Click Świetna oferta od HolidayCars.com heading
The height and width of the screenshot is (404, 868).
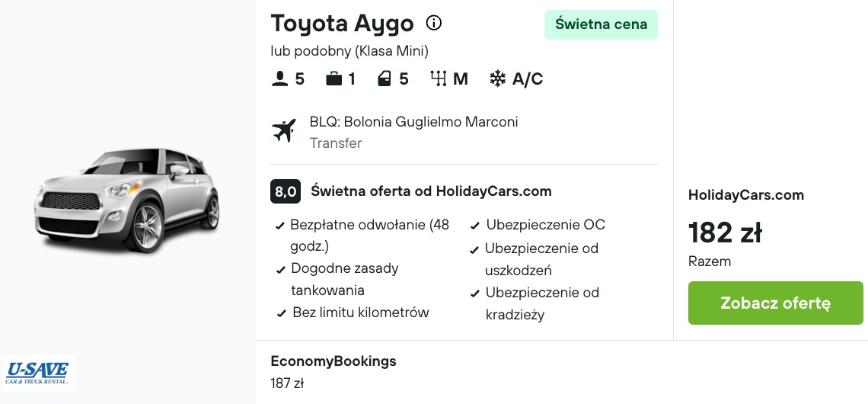(x=431, y=191)
